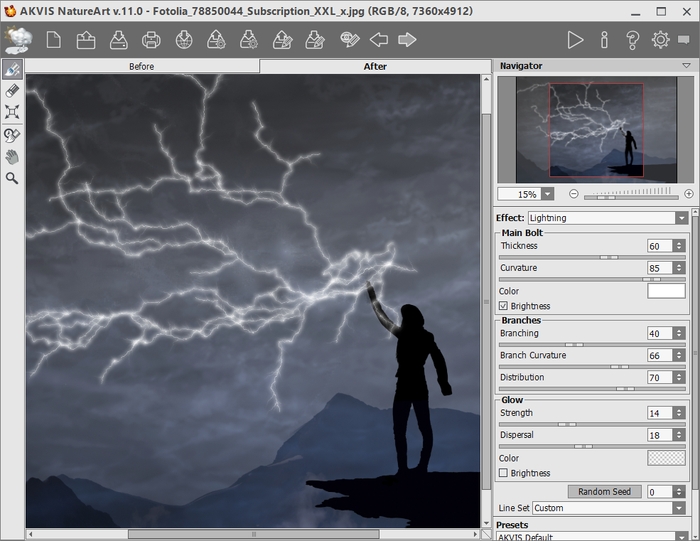
Task: Click the Distribution slider
Action: [592, 389]
